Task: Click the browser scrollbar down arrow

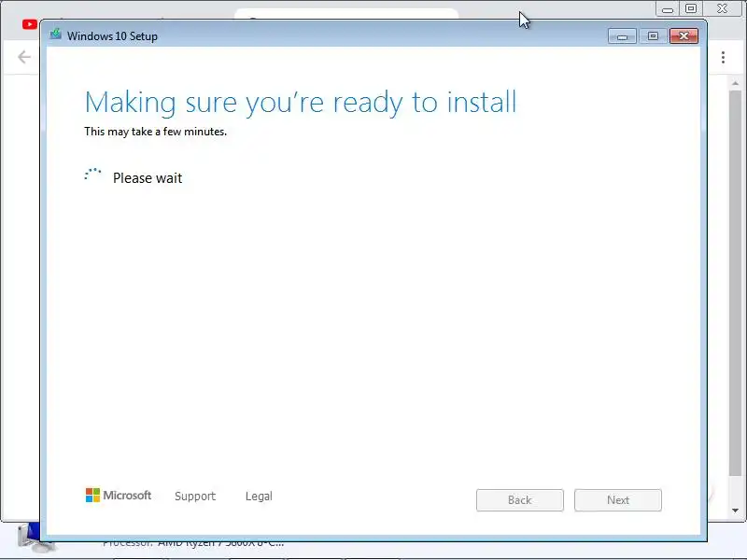Action: pyautogui.click(x=735, y=511)
